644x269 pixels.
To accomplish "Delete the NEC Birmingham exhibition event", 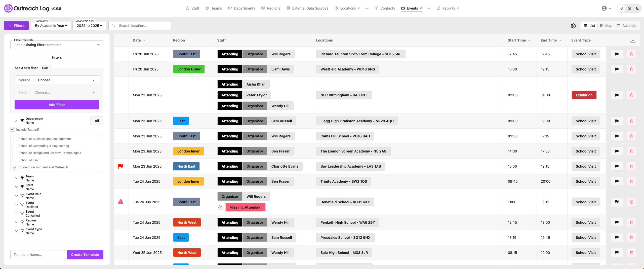I will tap(631, 95).
